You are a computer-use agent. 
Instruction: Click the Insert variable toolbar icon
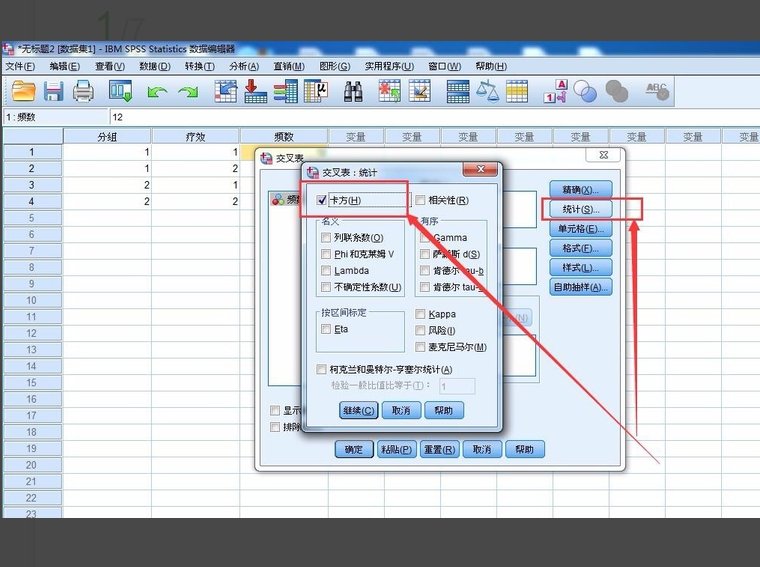pyautogui.click(x=420, y=91)
